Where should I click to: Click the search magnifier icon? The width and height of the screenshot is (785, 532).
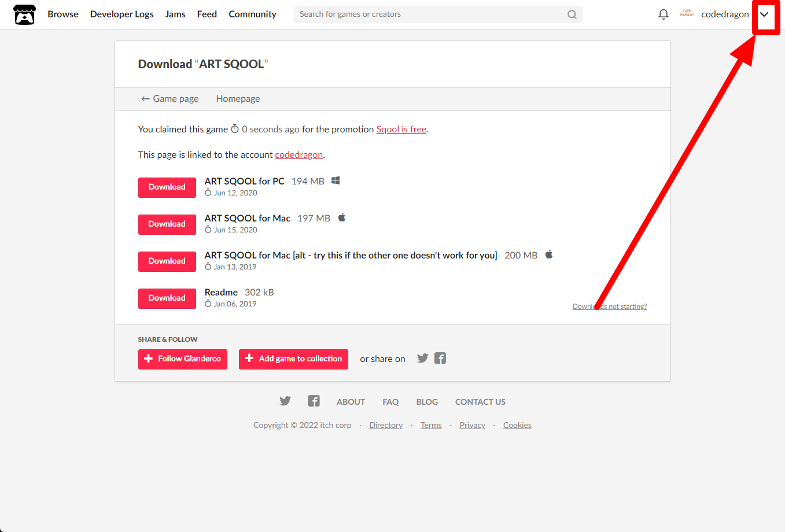click(572, 14)
